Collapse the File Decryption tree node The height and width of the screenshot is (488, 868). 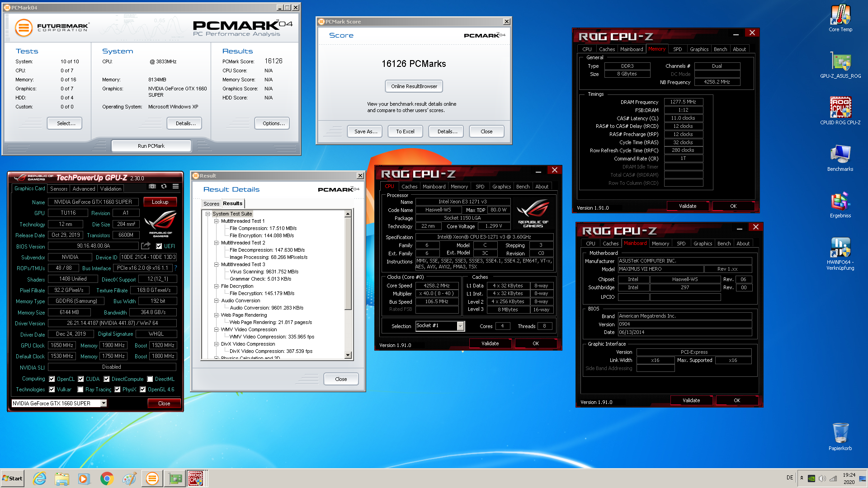coord(217,286)
